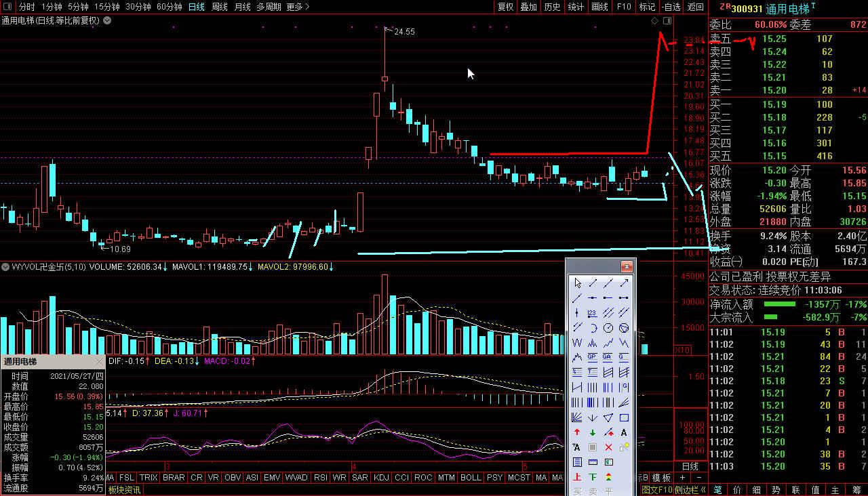868x496 pixels.
Task: Toggle 画线 drawing tools button
Action: (x=599, y=7)
